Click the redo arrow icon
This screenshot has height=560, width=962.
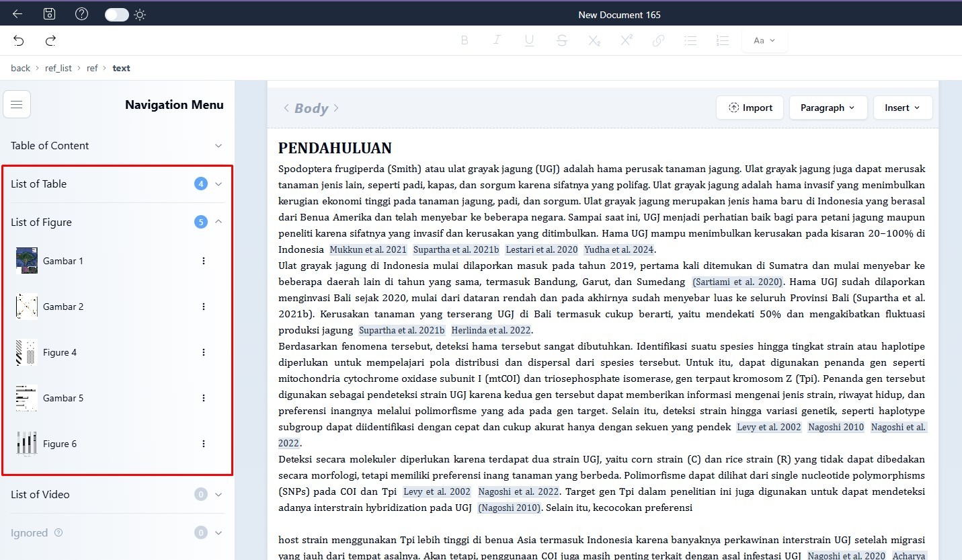point(50,41)
